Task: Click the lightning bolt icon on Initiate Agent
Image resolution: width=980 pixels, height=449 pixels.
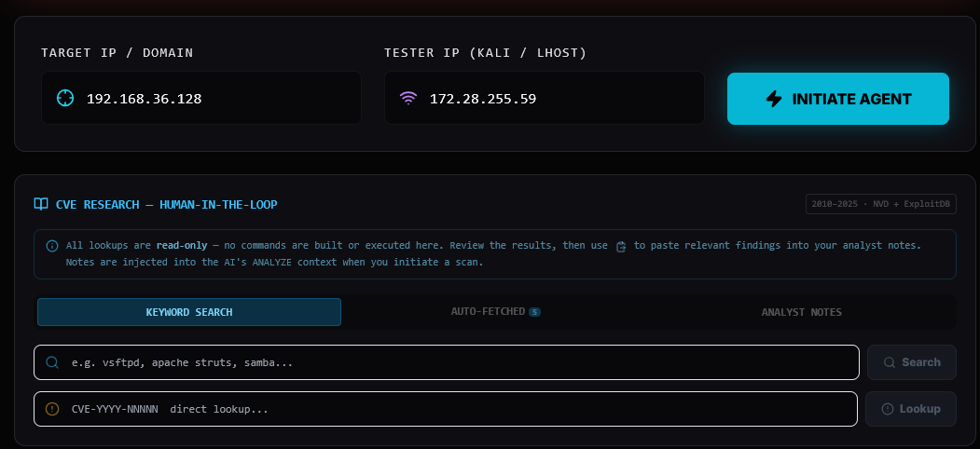Action: tap(774, 99)
